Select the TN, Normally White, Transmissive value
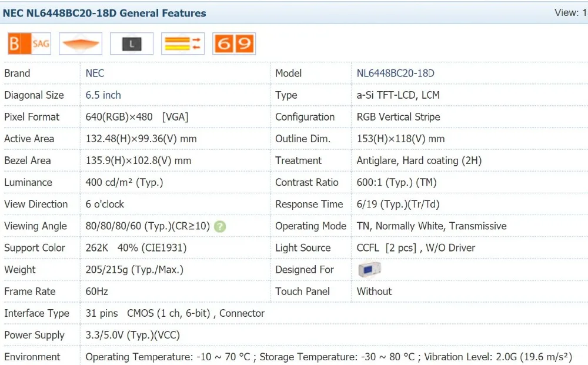 [431, 226]
